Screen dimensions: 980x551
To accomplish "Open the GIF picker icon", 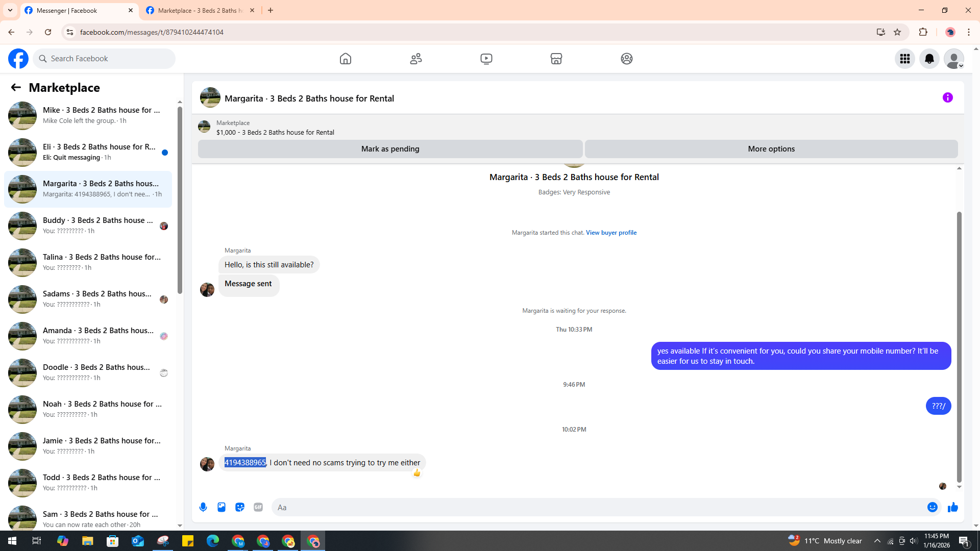I will (x=258, y=507).
